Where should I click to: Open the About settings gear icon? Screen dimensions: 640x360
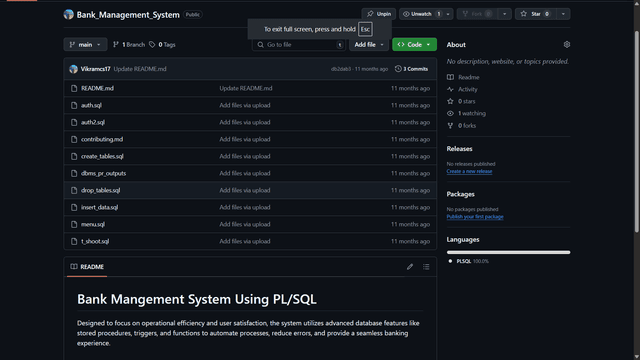[x=567, y=44]
